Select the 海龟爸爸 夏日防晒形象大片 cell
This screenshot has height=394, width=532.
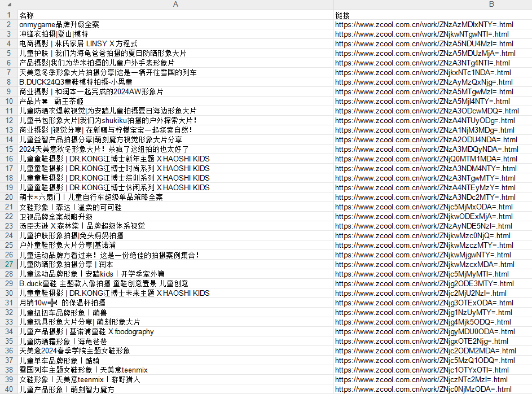(x=175, y=53)
